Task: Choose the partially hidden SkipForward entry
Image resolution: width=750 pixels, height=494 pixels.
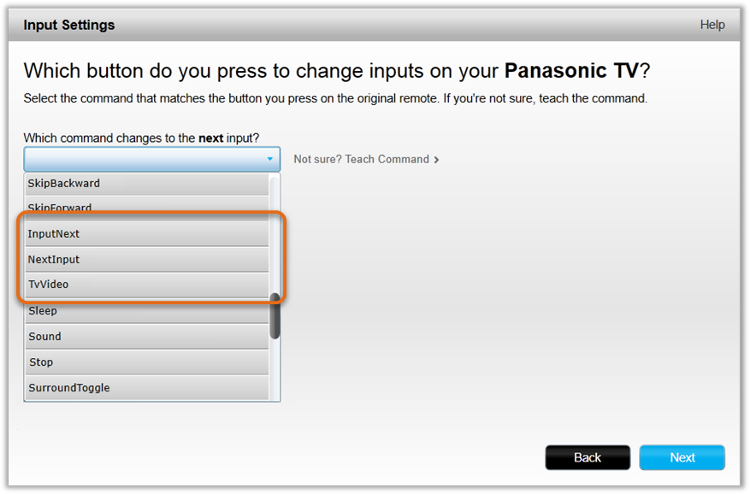Action: [147, 206]
